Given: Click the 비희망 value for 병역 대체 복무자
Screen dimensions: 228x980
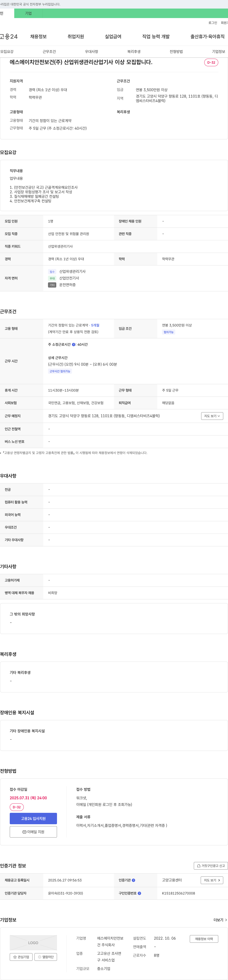Looking at the screenshot, I should coord(52,593).
